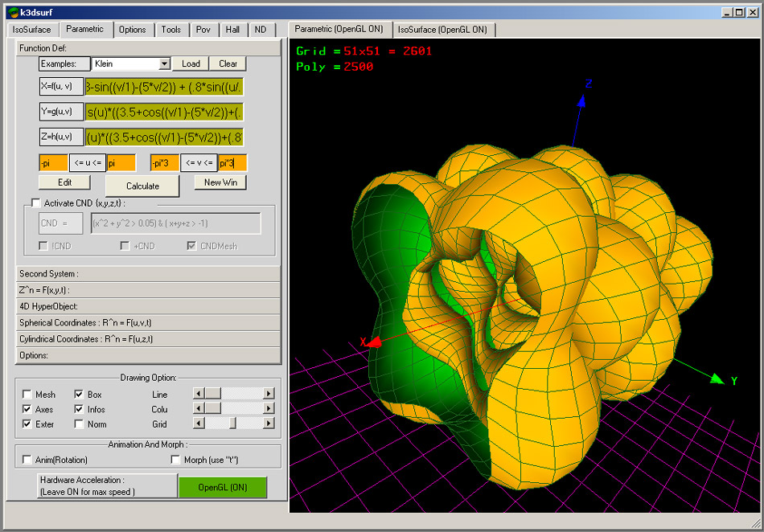Viewport: 764px width, 532px height.
Task: Close the k3dsurf window
Action: pyautogui.click(x=753, y=12)
